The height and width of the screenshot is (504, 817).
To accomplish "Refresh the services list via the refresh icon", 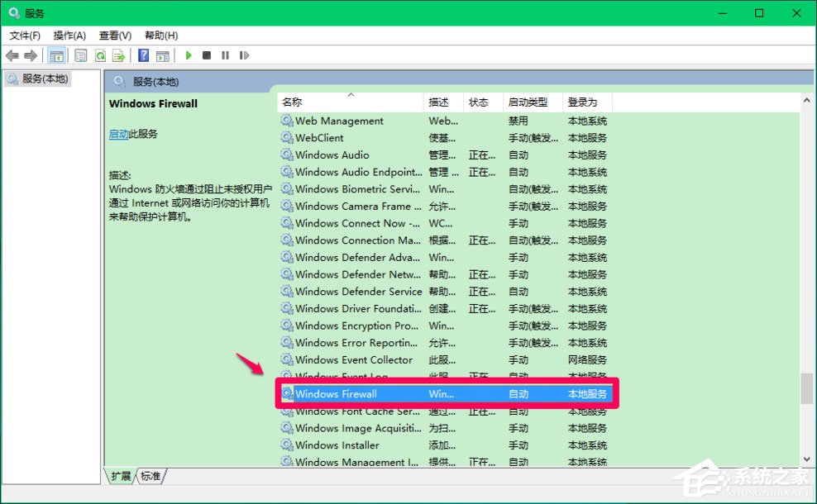I will (100, 55).
